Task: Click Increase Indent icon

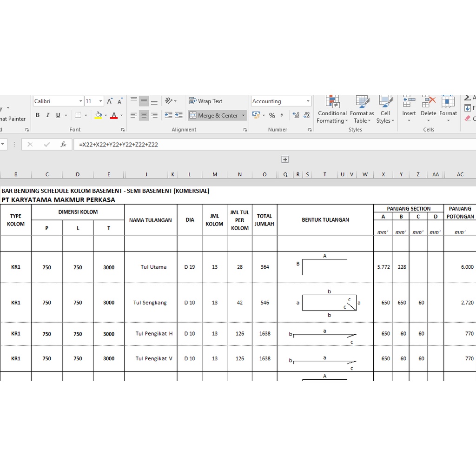Action: pos(179,115)
